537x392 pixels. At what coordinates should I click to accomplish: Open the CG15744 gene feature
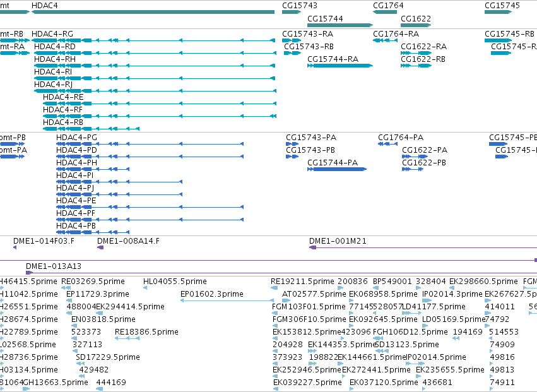[340, 25]
